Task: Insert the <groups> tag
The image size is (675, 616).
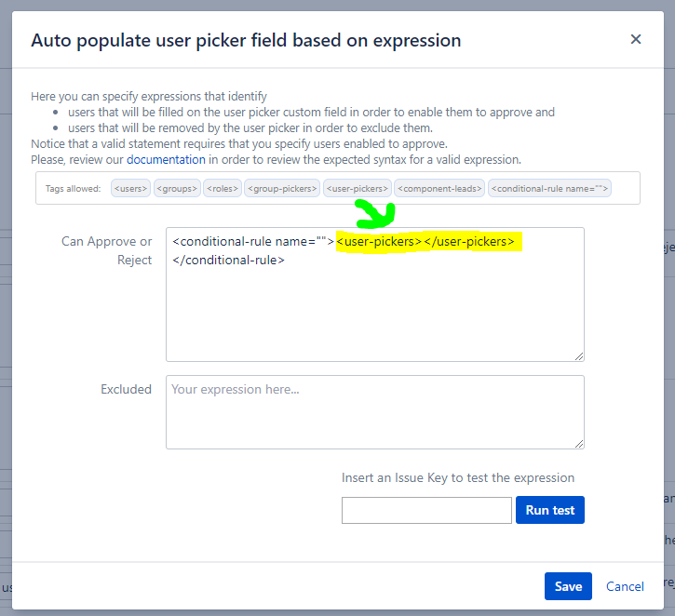Action: (x=177, y=189)
